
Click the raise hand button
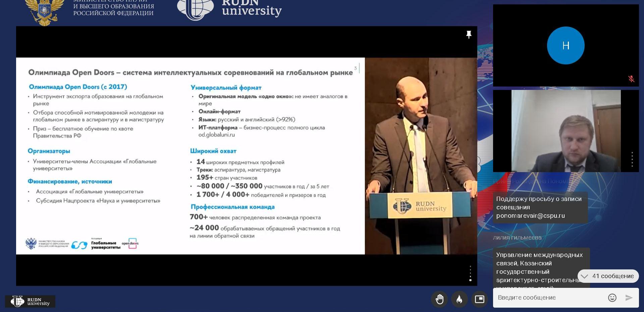coord(439,299)
